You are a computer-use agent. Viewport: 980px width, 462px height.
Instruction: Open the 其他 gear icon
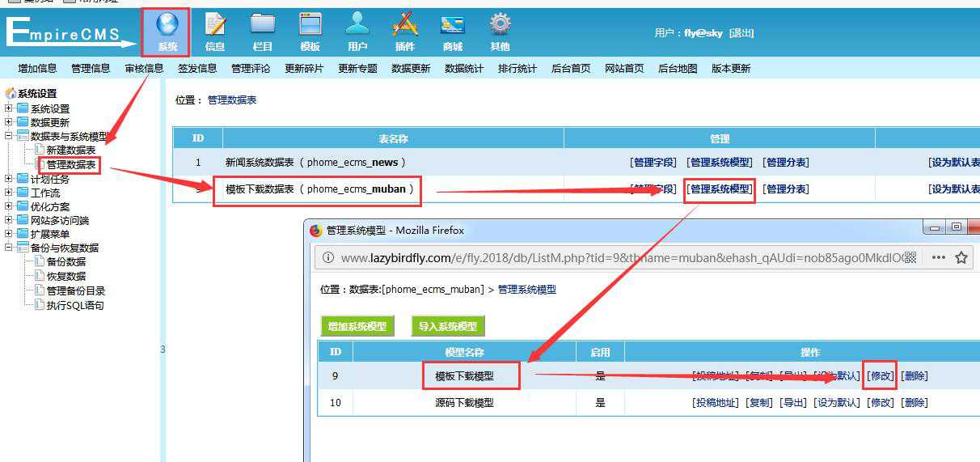(501, 24)
